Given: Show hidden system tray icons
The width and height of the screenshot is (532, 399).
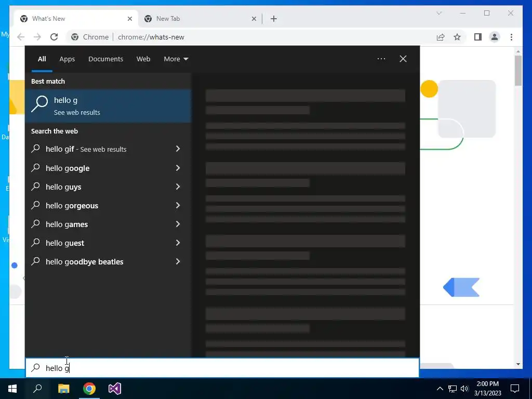Looking at the screenshot, I should 440,389.
